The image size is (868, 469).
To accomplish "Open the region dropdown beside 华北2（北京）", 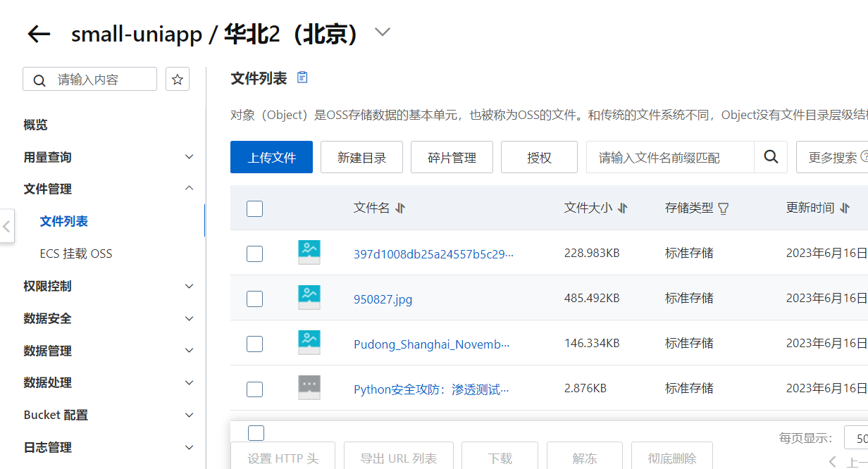I will 383,32.
